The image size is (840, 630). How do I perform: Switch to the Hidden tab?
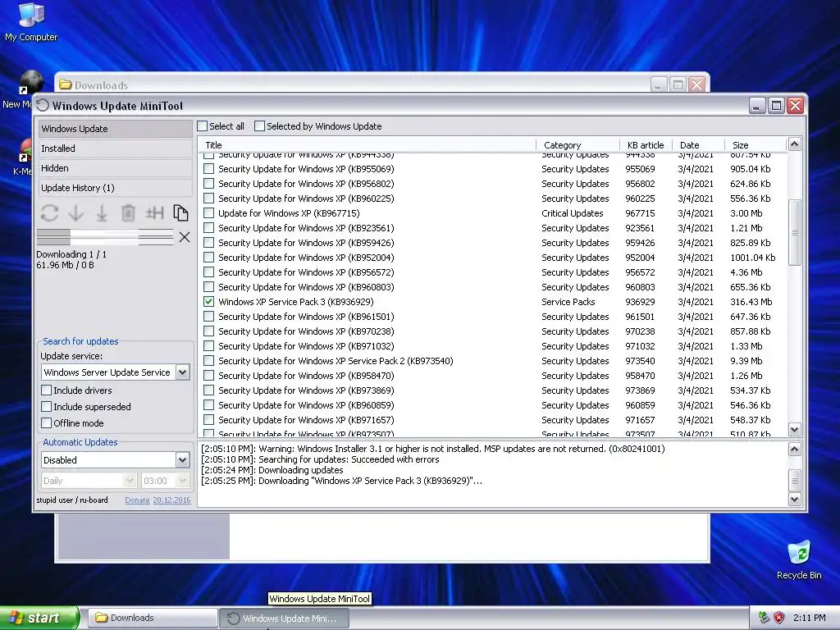pos(115,168)
